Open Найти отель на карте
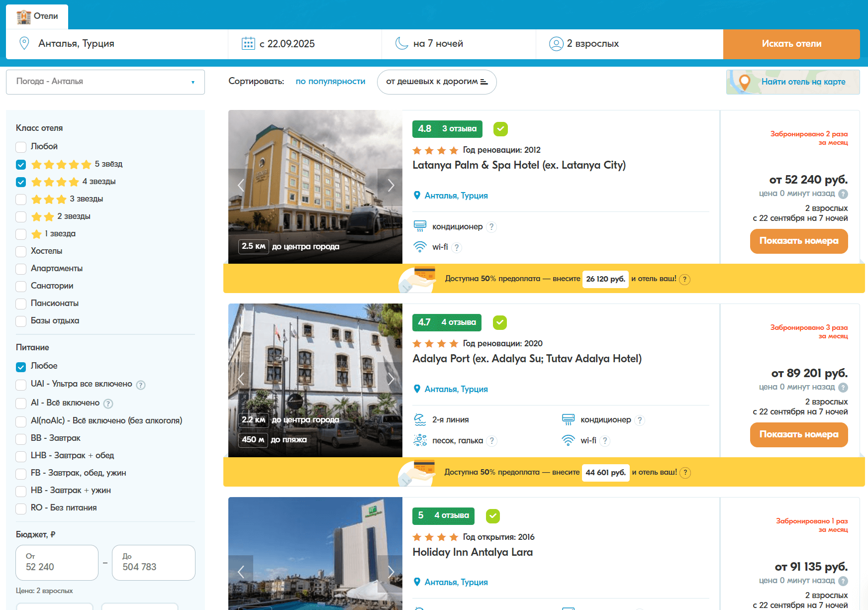The image size is (868, 610). [793, 82]
